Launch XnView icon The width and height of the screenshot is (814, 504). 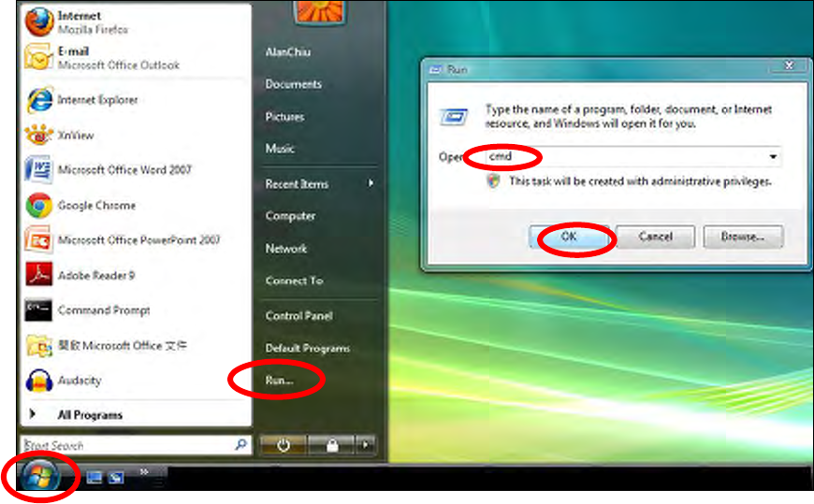pos(39,135)
